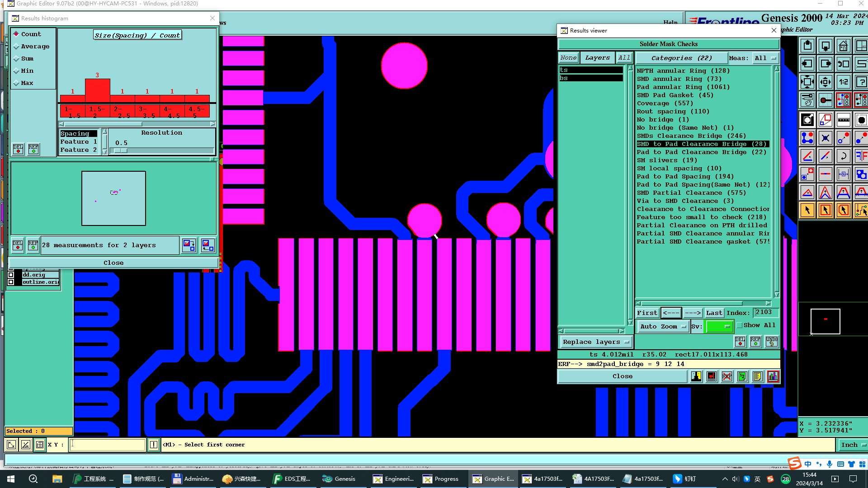Viewport: 868px width, 488px height.
Task: Open the green Sv color selector
Action: pos(719,326)
